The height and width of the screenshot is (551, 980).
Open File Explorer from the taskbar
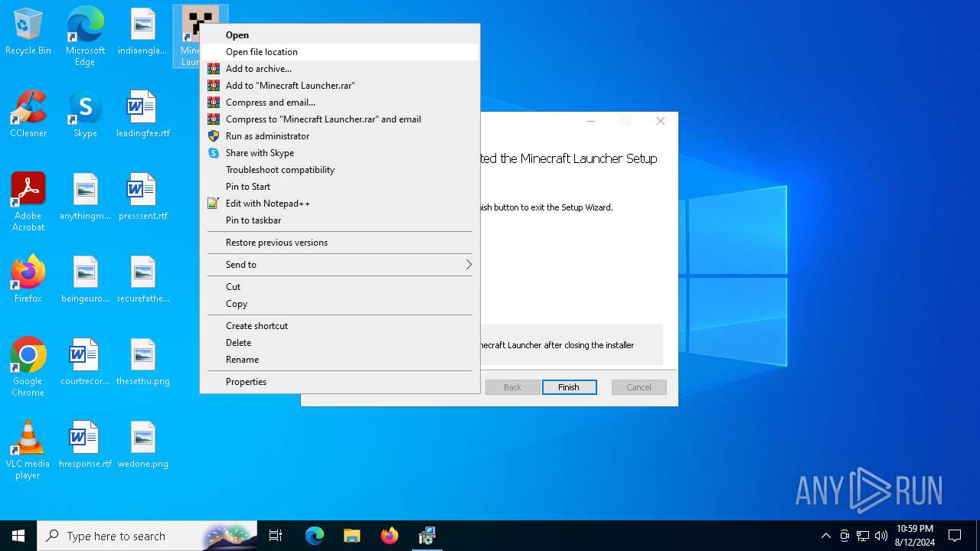click(351, 536)
